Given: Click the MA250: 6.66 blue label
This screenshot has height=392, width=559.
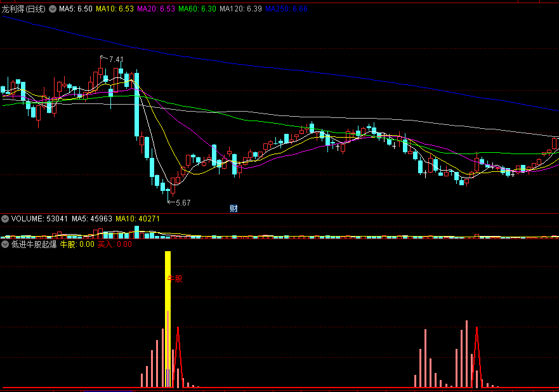Looking at the screenshot, I should [x=286, y=9].
